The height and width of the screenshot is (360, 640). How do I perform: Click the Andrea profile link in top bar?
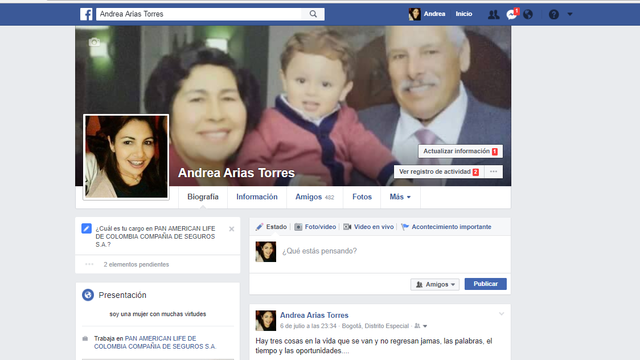click(434, 14)
